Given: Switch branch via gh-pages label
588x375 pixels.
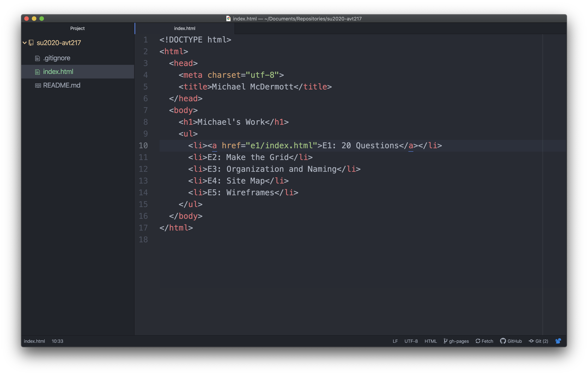Looking at the screenshot, I should pos(459,341).
